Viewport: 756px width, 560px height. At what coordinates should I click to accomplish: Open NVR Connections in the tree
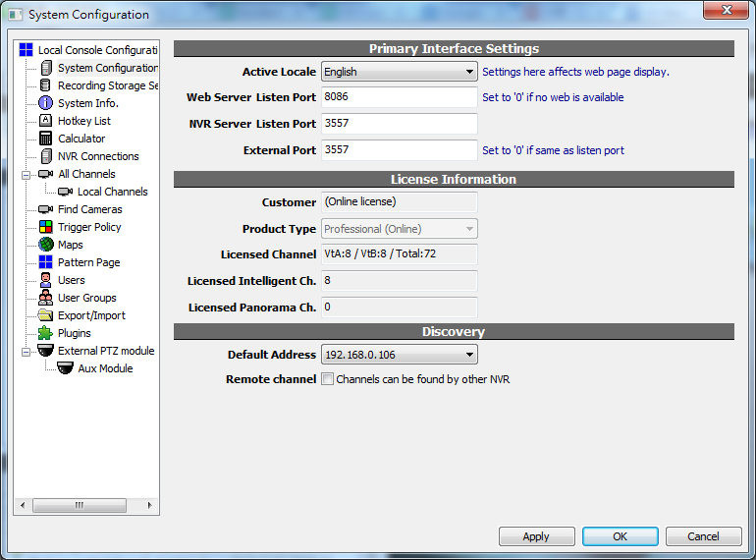98,156
